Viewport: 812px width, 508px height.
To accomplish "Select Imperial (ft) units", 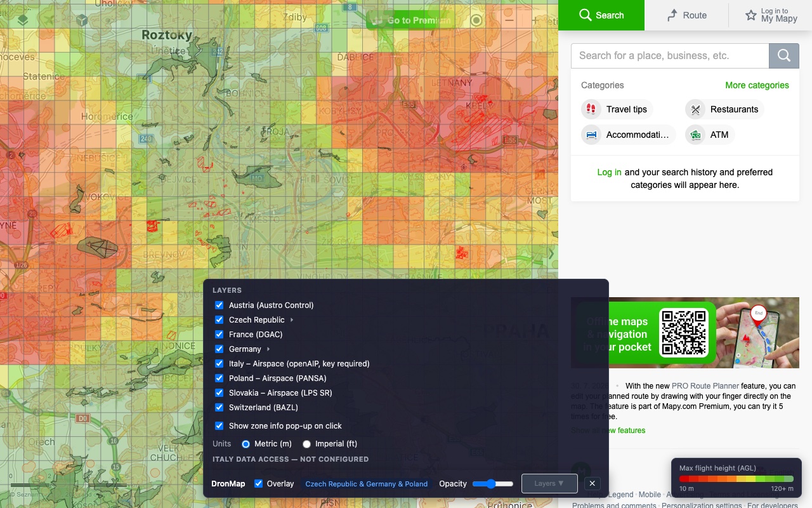I will coord(307,444).
